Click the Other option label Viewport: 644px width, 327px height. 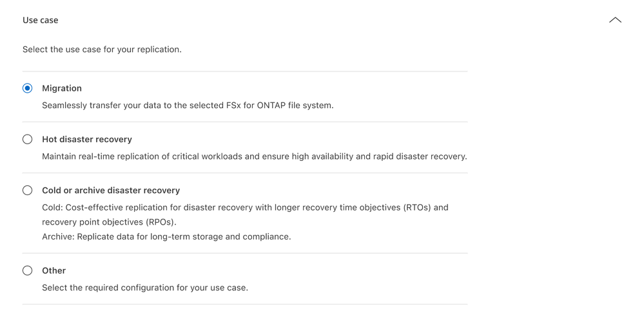[x=54, y=270]
